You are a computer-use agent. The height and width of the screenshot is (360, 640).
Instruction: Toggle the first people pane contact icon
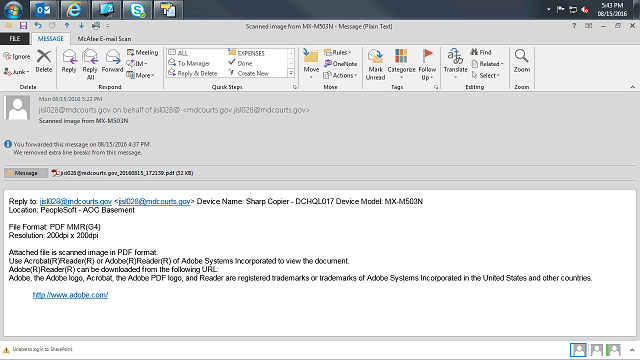coord(578,350)
